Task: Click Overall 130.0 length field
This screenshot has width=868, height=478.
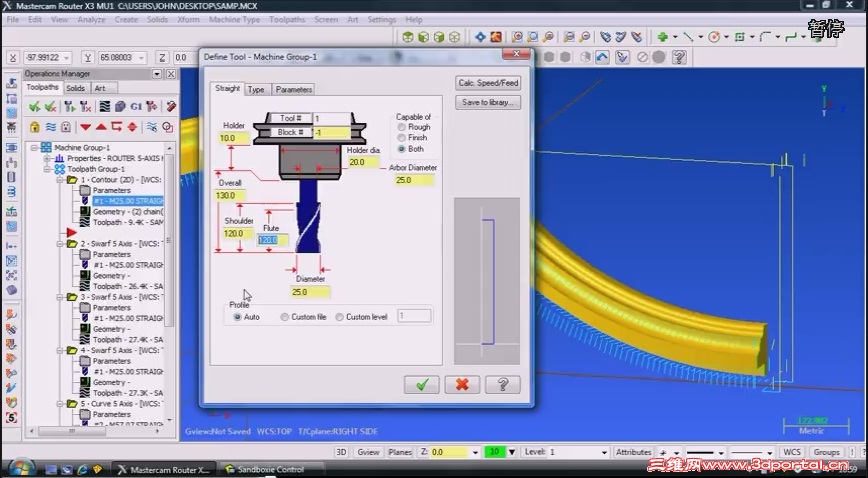Action: pos(230,196)
